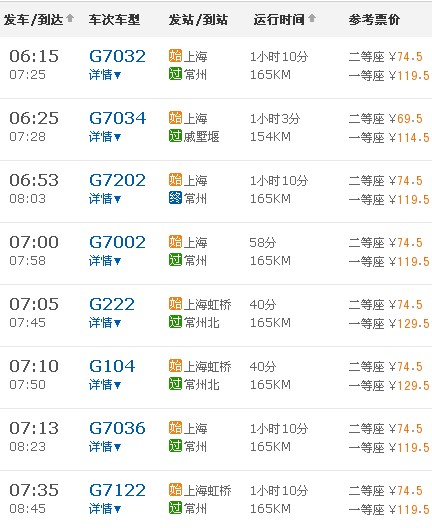Click the blue 终 icon in the G7202 row
Viewport: 432px width, 528px height.
175,198
